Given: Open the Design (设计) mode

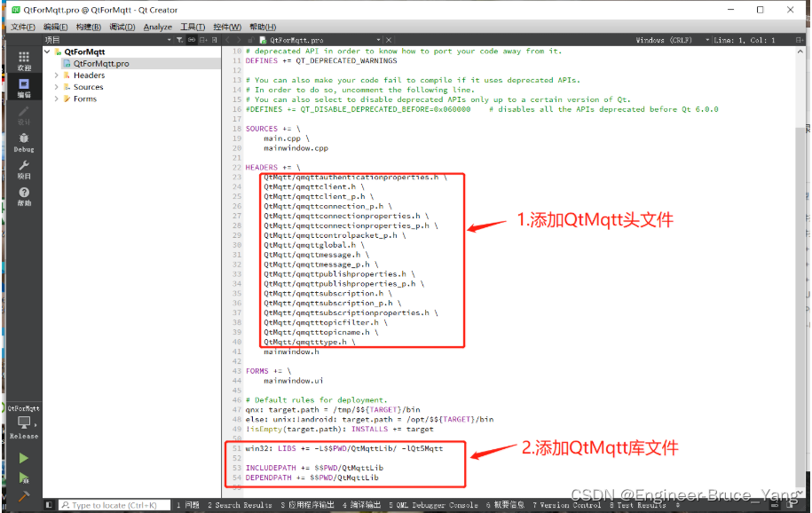Looking at the screenshot, I should 24,115.
